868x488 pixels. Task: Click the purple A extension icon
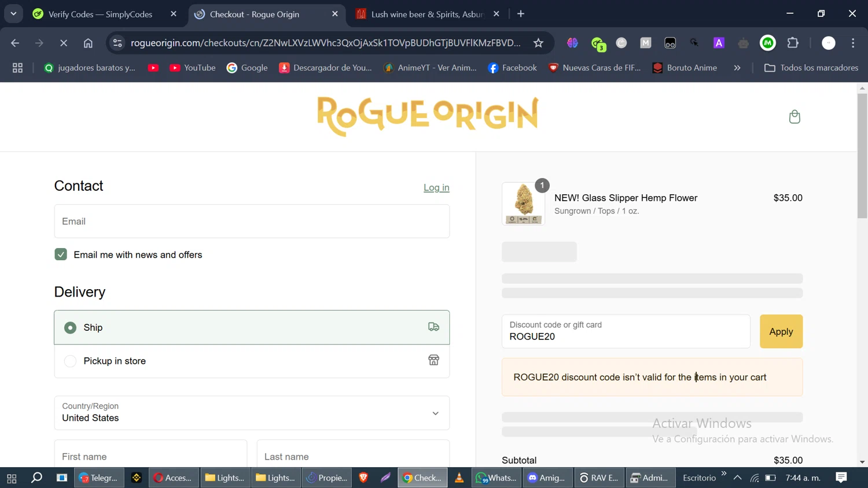[719, 43]
